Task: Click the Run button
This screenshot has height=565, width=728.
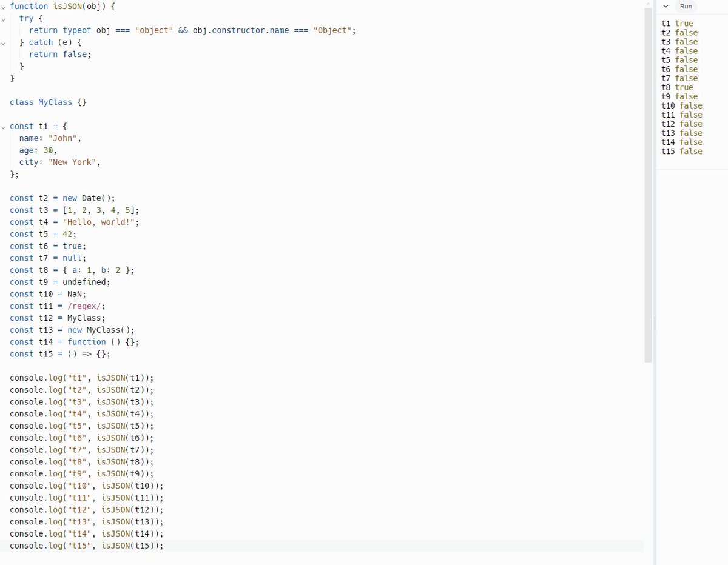Action: pyautogui.click(x=686, y=6)
